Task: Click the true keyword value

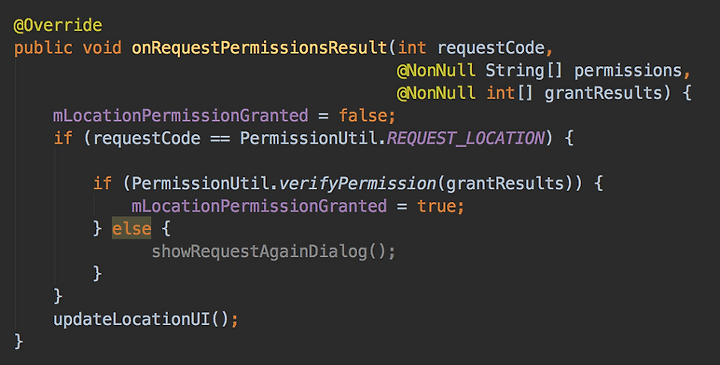Action: pos(437,206)
